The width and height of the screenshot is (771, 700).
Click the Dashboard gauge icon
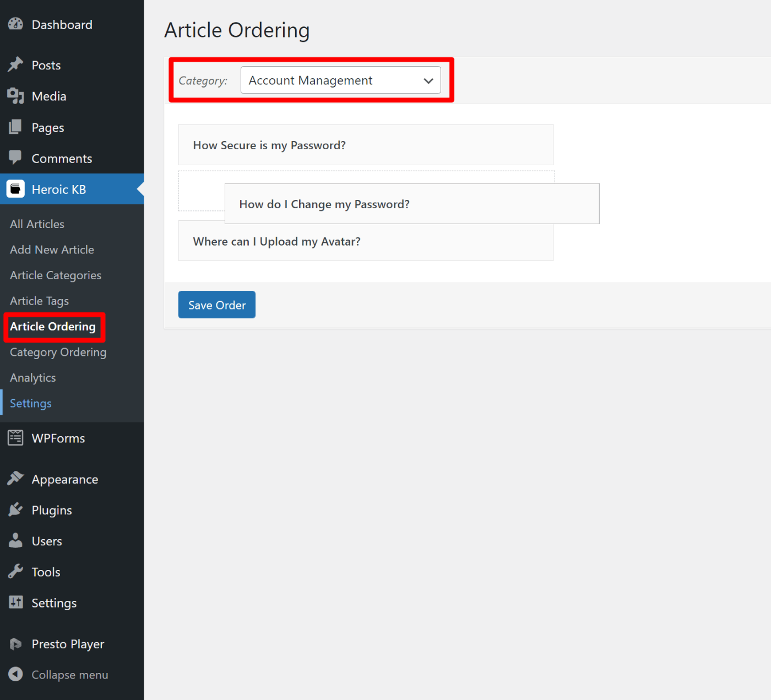[15, 24]
